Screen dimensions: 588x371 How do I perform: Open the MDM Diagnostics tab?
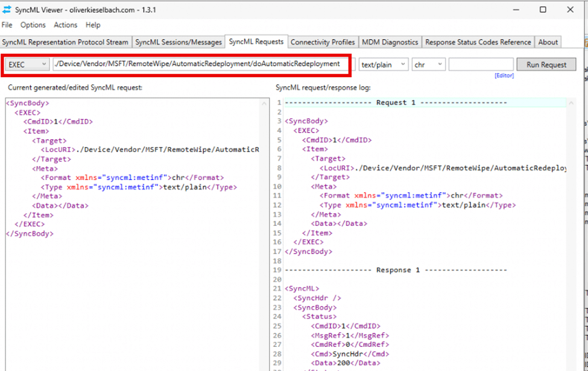pyautogui.click(x=390, y=42)
